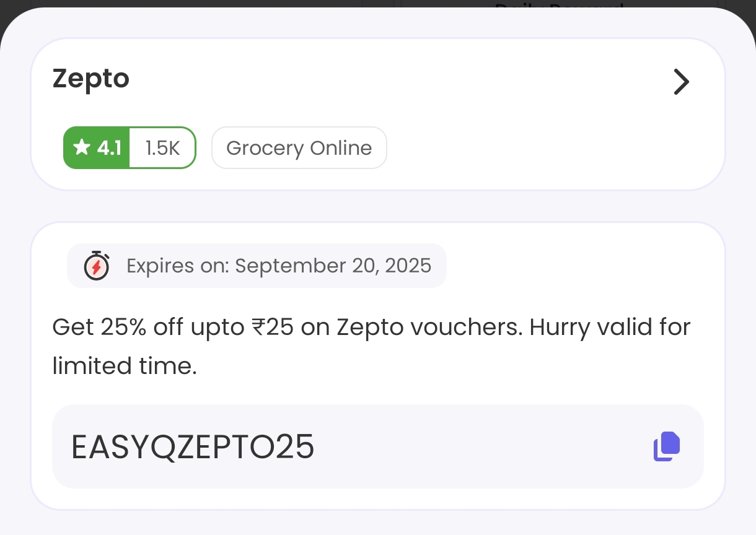Click the "September 20, 2025" date
Viewport: 756px width, 535px height.
point(333,266)
